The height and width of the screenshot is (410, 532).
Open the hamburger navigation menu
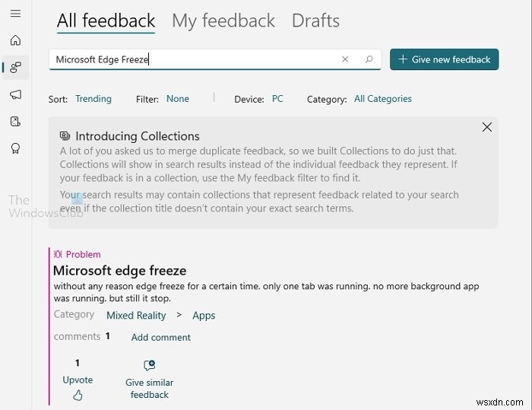[x=15, y=14]
